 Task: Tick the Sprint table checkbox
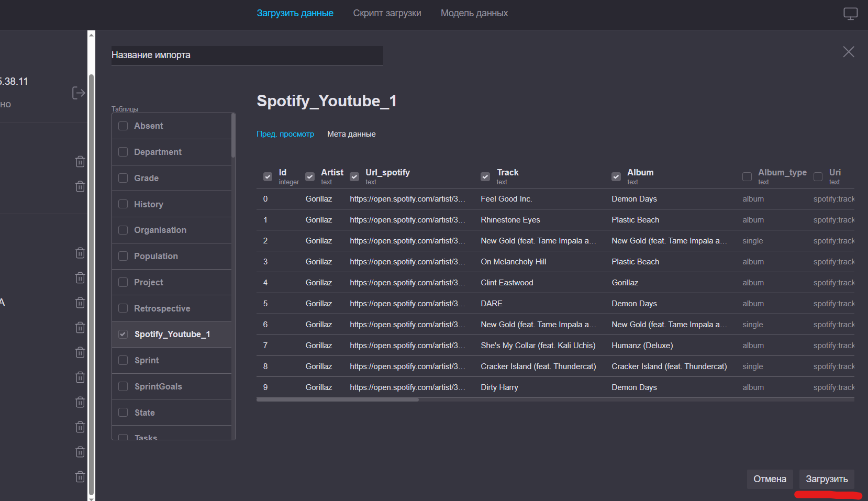tap(123, 360)
